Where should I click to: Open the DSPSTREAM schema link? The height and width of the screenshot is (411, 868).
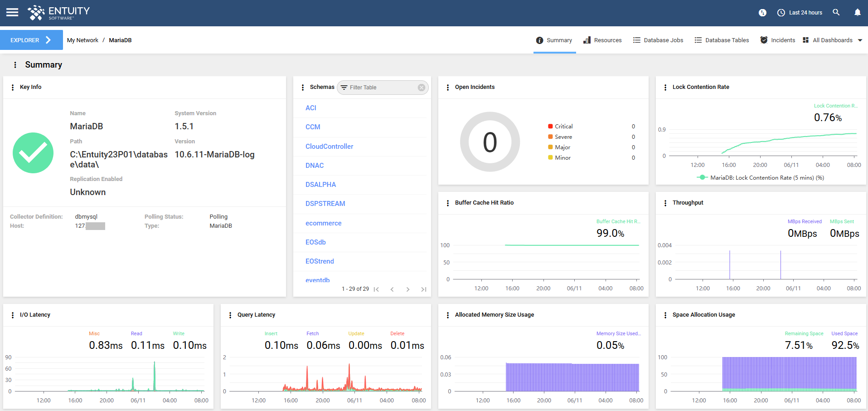click(x=325, y=204)
